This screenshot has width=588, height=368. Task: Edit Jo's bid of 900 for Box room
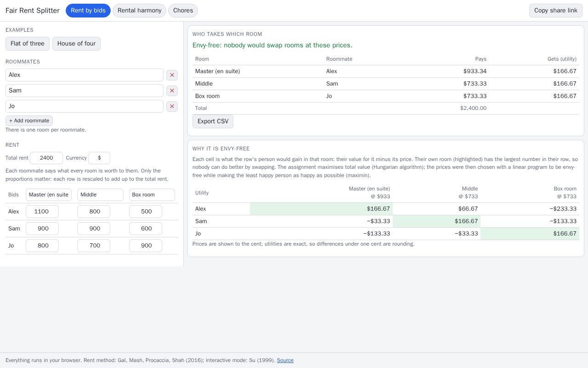pos(146,246)
